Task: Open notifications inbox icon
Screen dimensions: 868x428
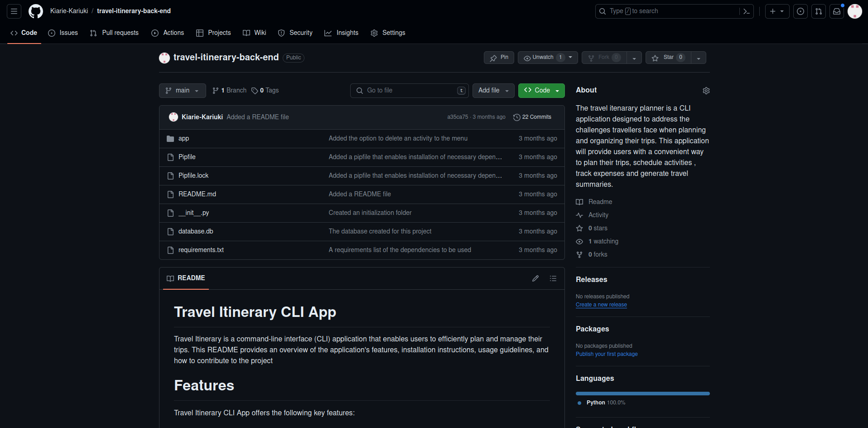Action: tap(837, 11)
